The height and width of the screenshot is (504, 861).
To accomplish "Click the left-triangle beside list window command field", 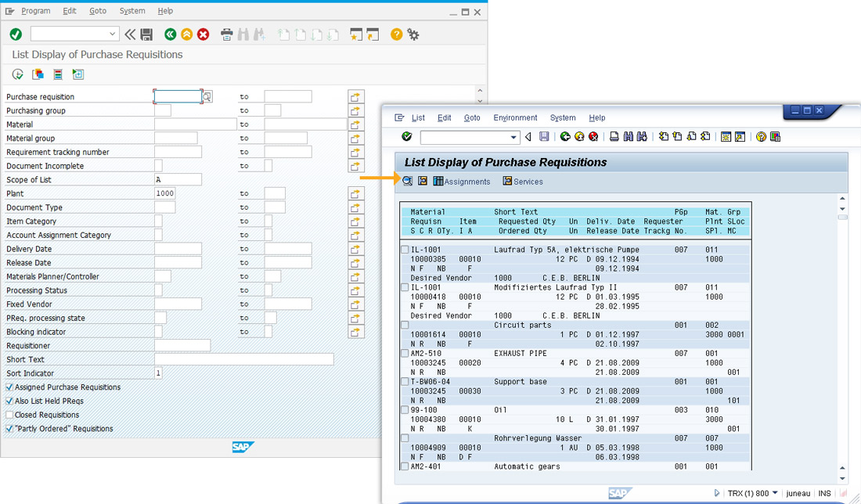I will click(x=528, y=137).
